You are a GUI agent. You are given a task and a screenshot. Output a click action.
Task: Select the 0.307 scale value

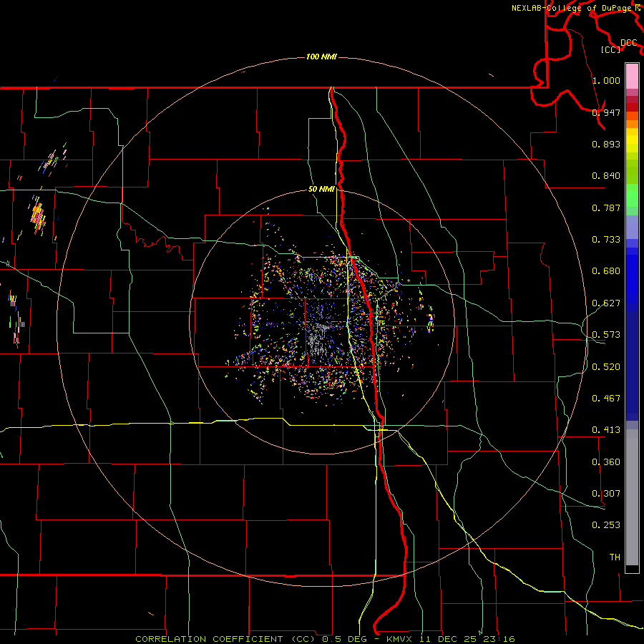point(606,494)
